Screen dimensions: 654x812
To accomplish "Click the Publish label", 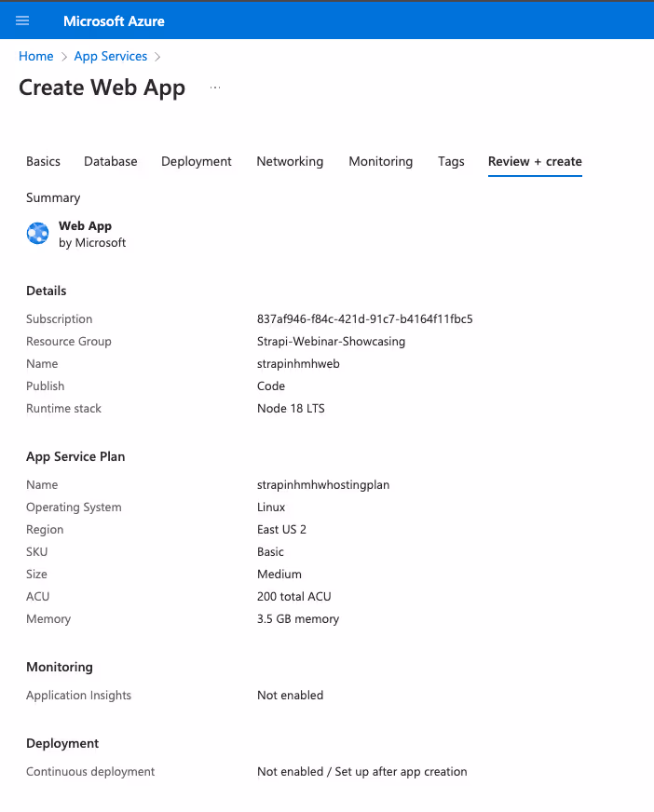I will (x=45, y=386).
